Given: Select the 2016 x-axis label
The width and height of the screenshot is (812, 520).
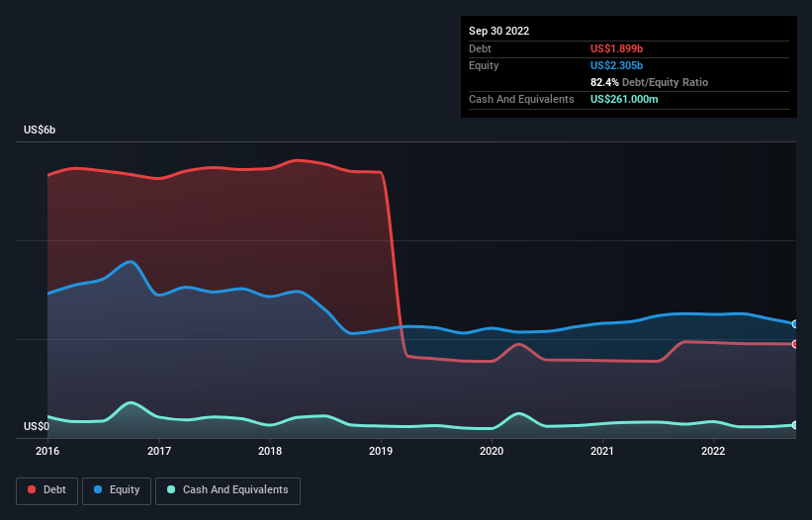Looking at the screenshot, I should coord(47,451).
